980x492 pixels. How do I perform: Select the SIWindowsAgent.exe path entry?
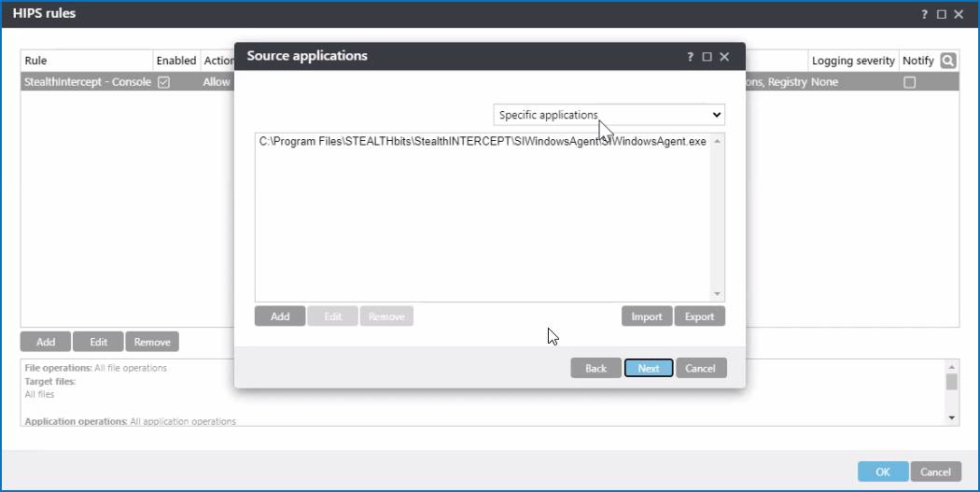point(482,142)
